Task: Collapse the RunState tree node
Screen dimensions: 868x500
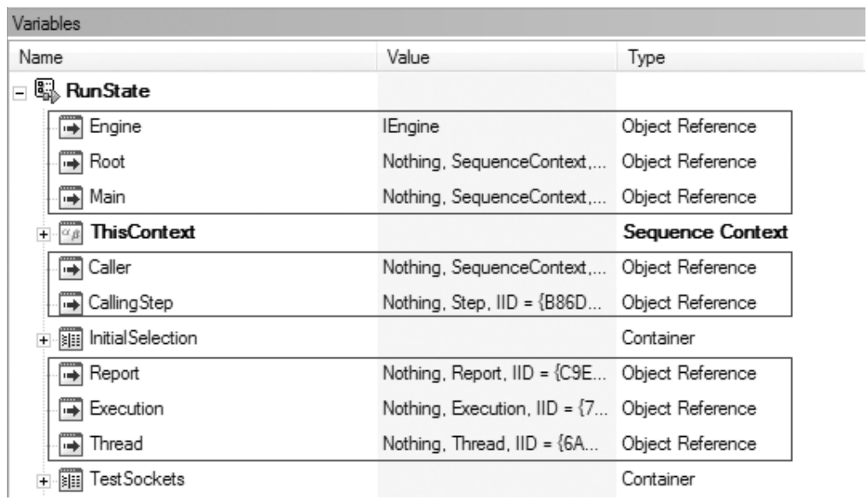Action: [x=20, y=93]
